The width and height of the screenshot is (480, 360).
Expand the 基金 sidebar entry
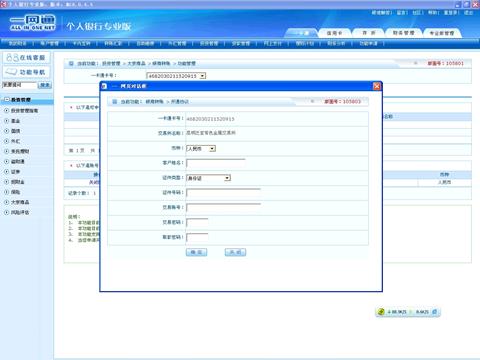coord(12,121)
